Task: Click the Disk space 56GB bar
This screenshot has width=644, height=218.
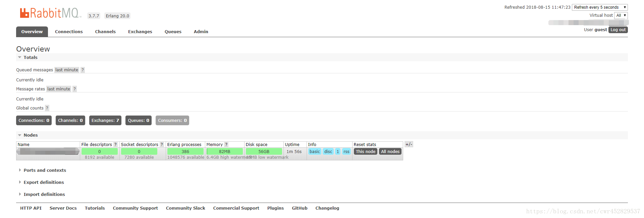Action: (x=264, y=152)
